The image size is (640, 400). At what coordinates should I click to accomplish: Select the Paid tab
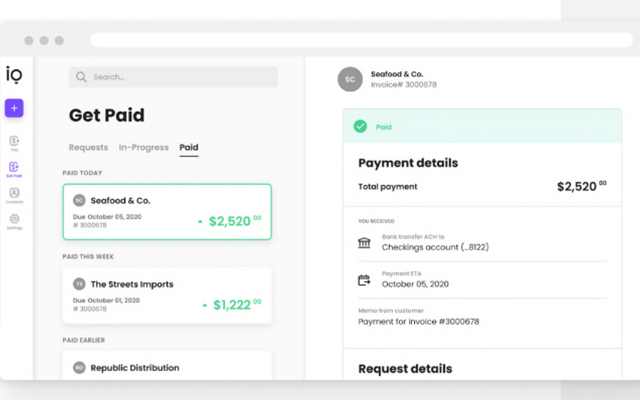point(189,147)
